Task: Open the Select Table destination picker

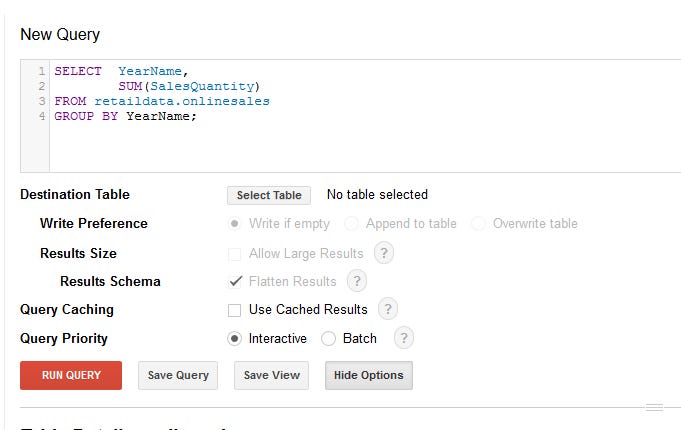Action: (268, 195)
